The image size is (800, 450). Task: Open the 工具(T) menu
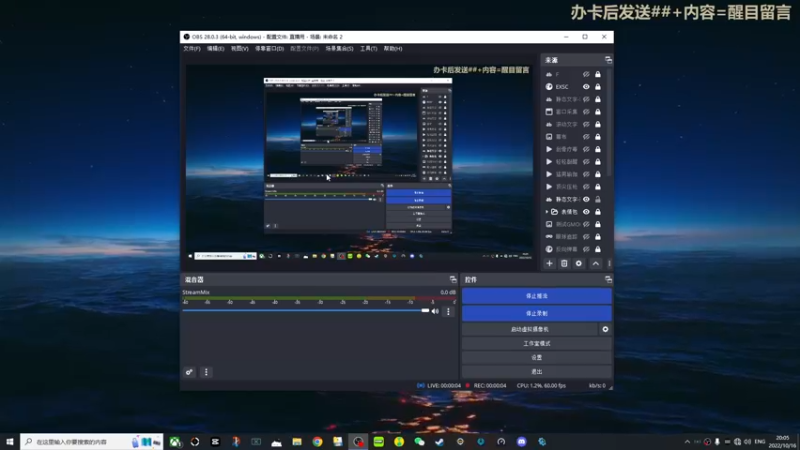click(368, 48)
